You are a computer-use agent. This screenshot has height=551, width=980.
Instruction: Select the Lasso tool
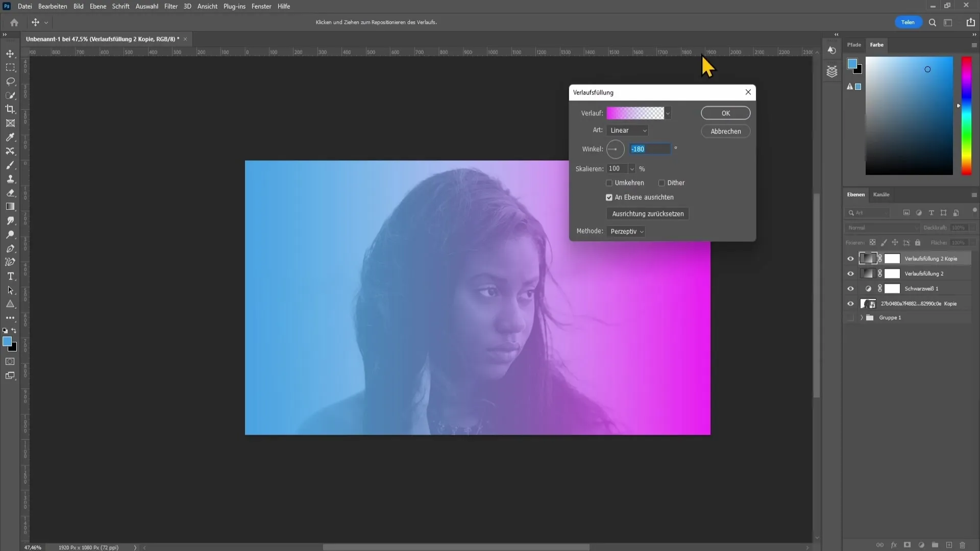coord(10,82)
